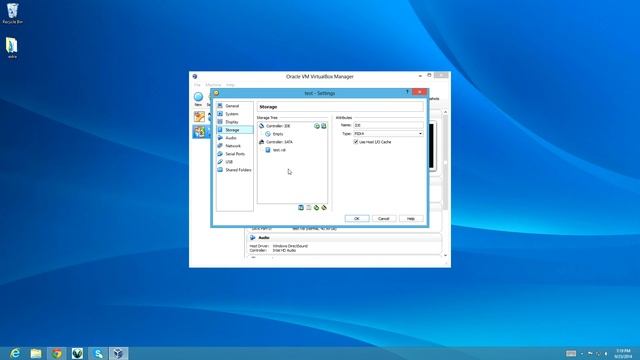Open Machine menu in VirtualBox Manager
This screenshot has width=640, height=360.
coord(213,85)
